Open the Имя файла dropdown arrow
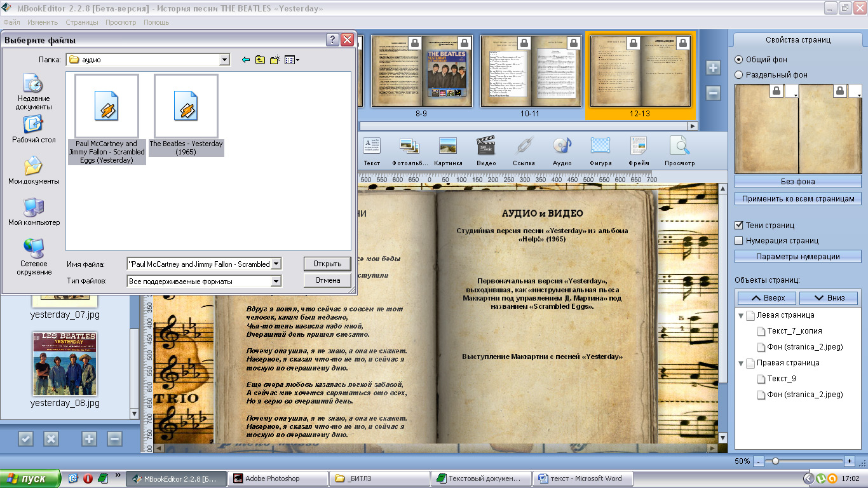 [x=276, y=264]
